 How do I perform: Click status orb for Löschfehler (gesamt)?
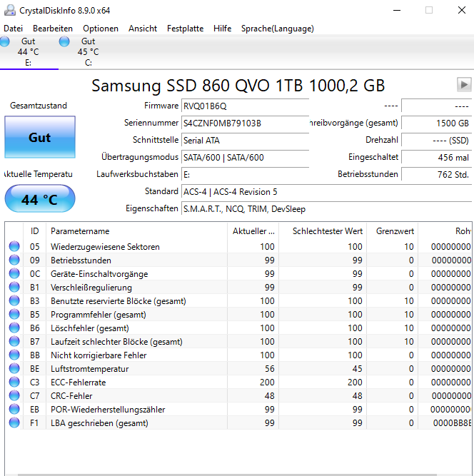14,328
